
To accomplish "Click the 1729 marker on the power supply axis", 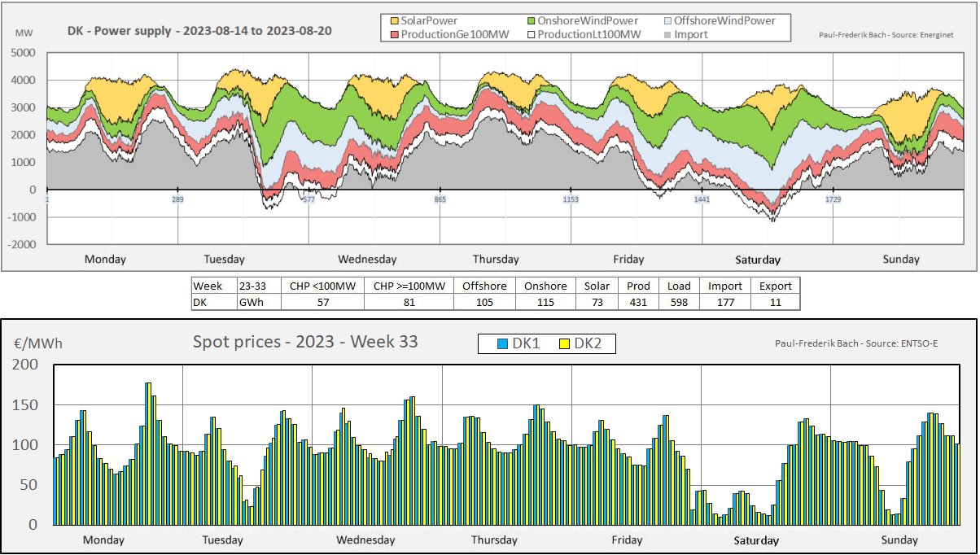I will 833,199.
